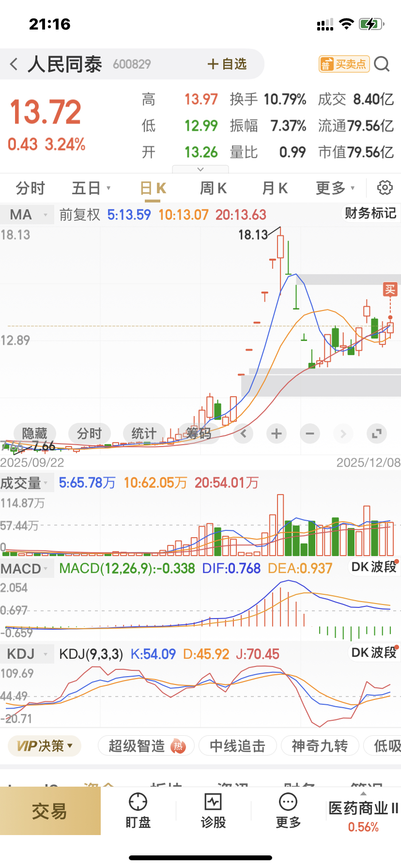Expand chart to fullscreen icon
Viewport: 401px width, 868px height.
pos(376,434)
